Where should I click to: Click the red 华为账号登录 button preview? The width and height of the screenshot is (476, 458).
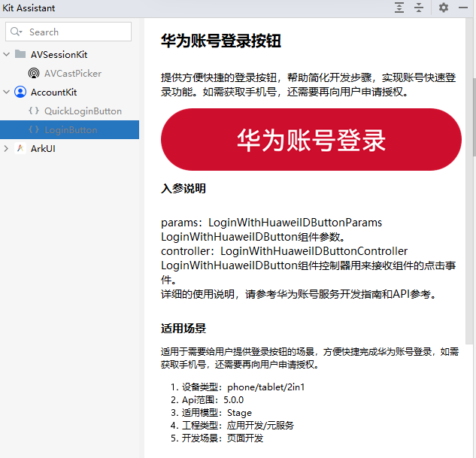tap(311, 140)
